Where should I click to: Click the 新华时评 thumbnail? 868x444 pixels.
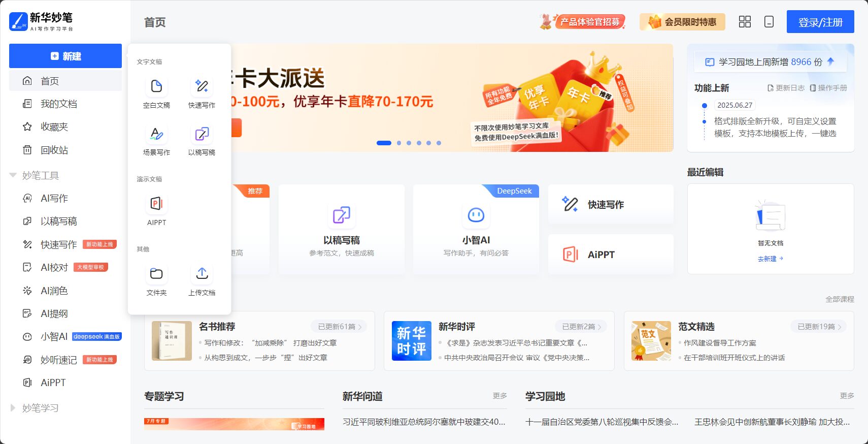412,341
